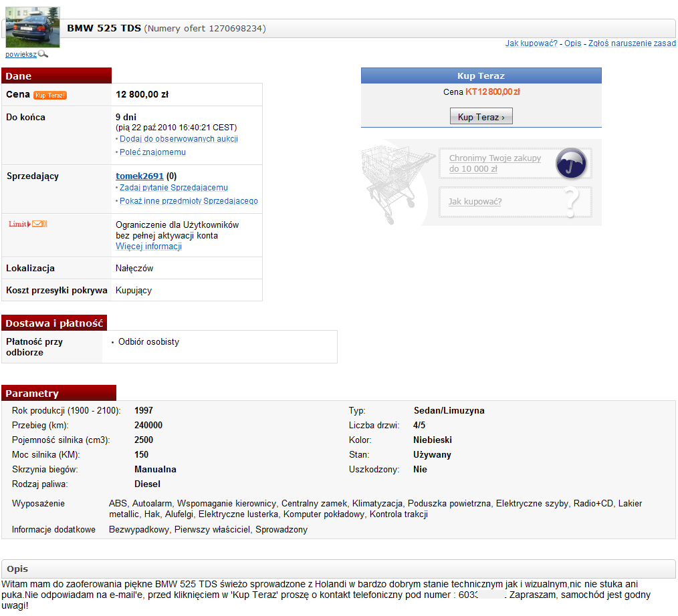This screenshot has width=678, height=616.
Task: Click the Uszkodzony value Nie
Action: 420,469
